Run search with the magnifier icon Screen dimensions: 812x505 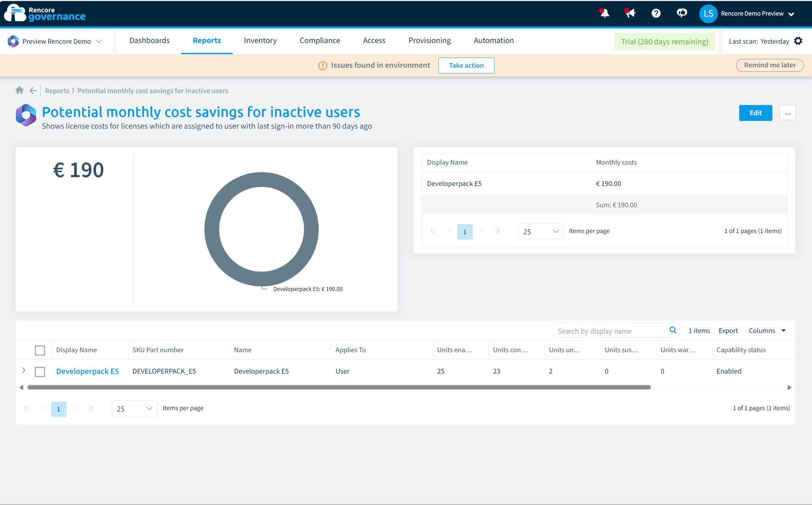click(x=673, y=330)
